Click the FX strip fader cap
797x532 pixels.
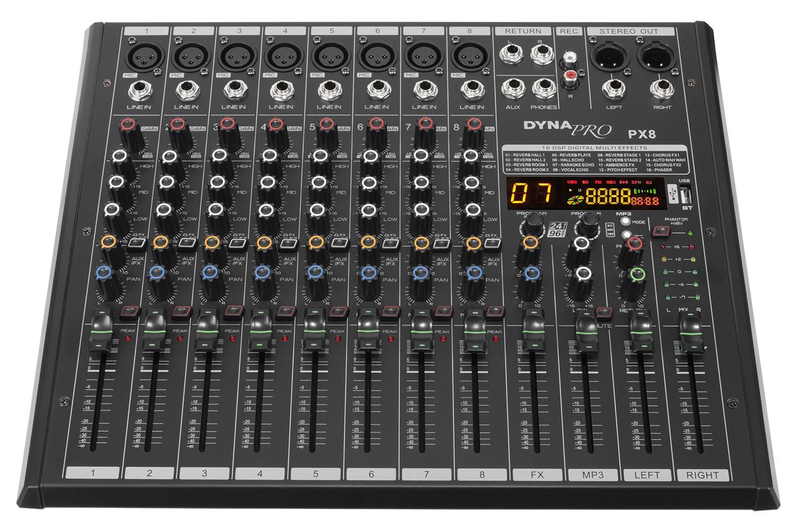pos(533,331)
